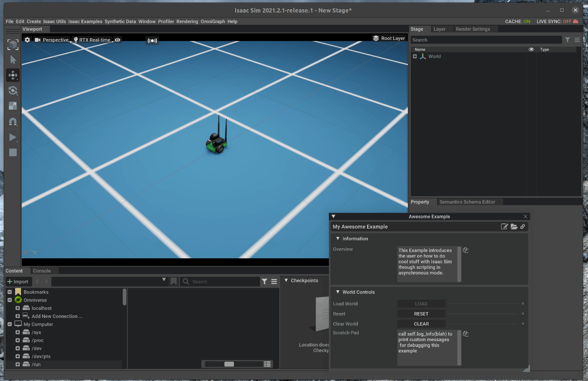Screen dimensions: 588x381
Task: Expand the localhost node
Action: [18, 308]
